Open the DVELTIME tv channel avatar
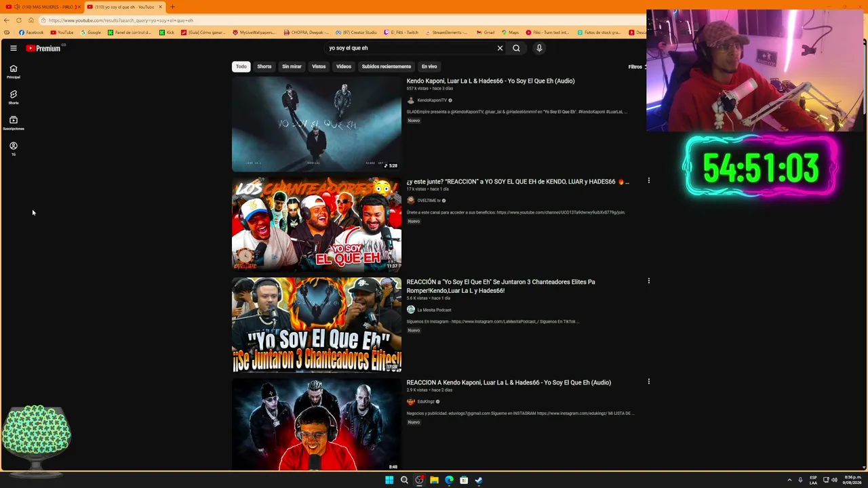This screenshot has width=868, height=488. pos(410,201)
